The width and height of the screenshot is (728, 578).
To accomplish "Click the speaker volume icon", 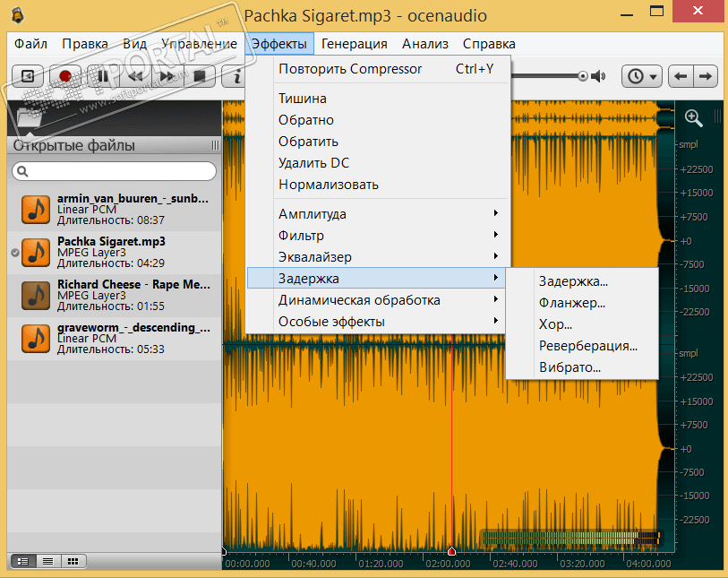I will 598,76.
